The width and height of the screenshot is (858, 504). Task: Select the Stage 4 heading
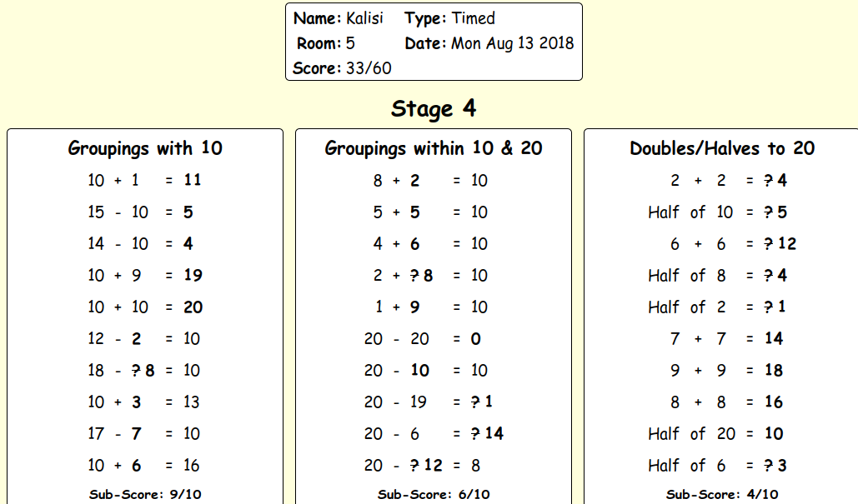pyautogui.click(x=434, y=109)
